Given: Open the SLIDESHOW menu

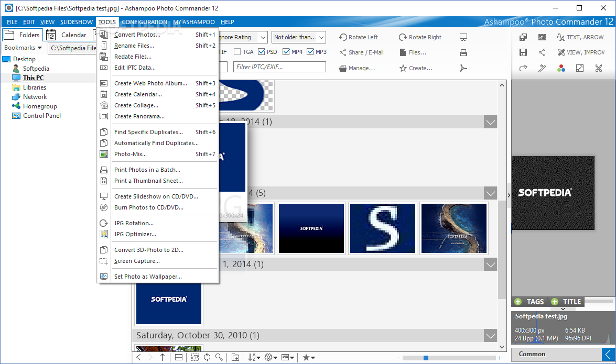Looking at the screenshot, I should click(76, 22).
